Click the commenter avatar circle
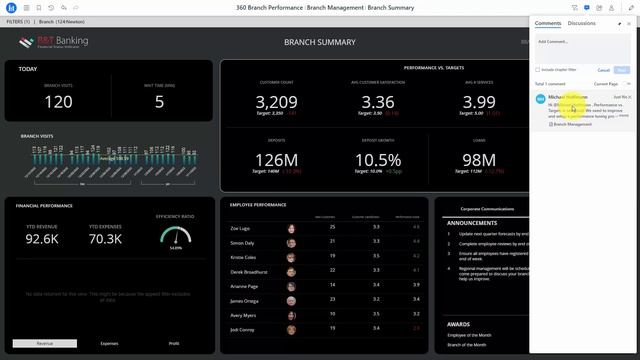 pos(540,98)
